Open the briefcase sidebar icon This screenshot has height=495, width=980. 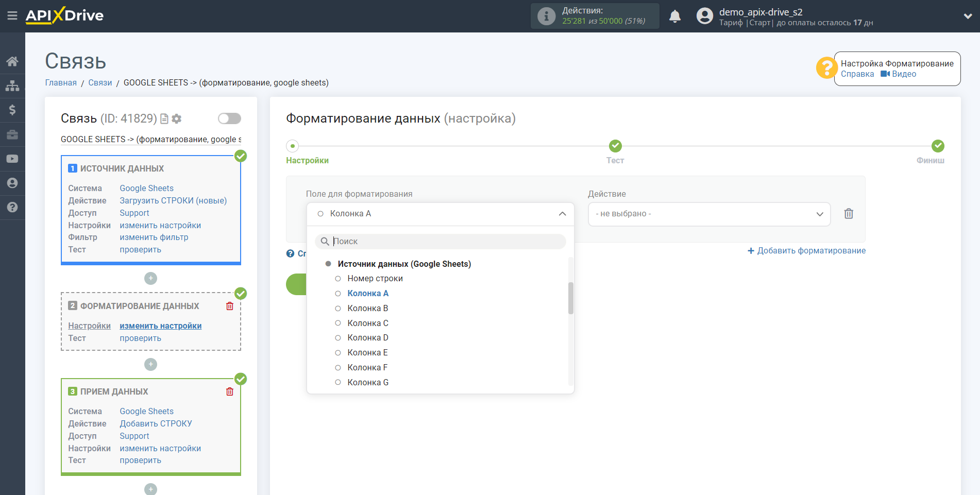12,134
